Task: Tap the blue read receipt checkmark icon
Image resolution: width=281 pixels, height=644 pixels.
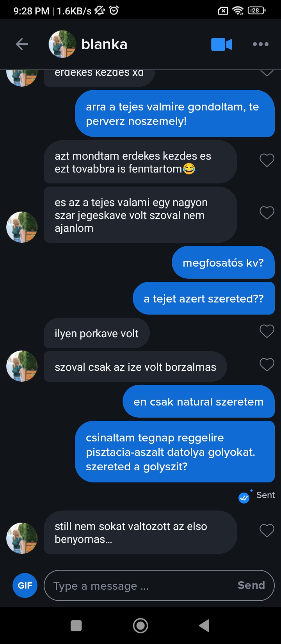Action: coord(244,498)
